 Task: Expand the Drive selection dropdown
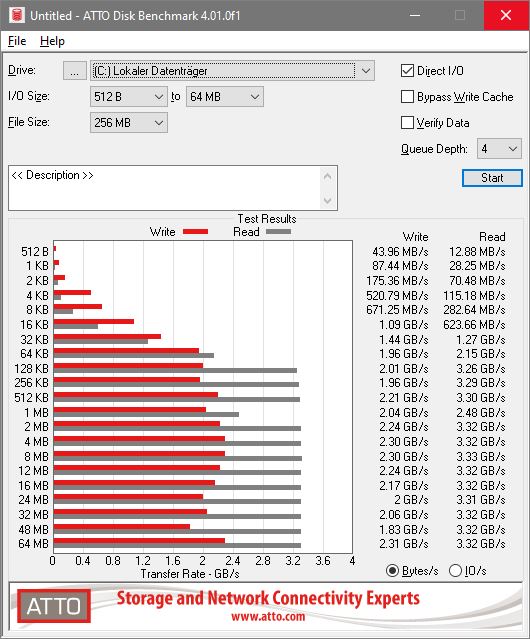point(366,71)
